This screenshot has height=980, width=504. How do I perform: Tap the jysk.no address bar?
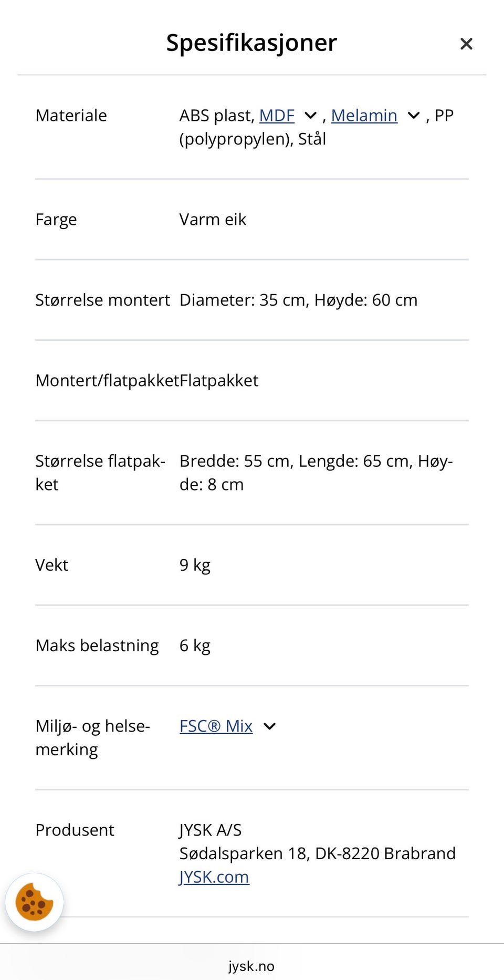pyautogui.click(x=251, y=966)
